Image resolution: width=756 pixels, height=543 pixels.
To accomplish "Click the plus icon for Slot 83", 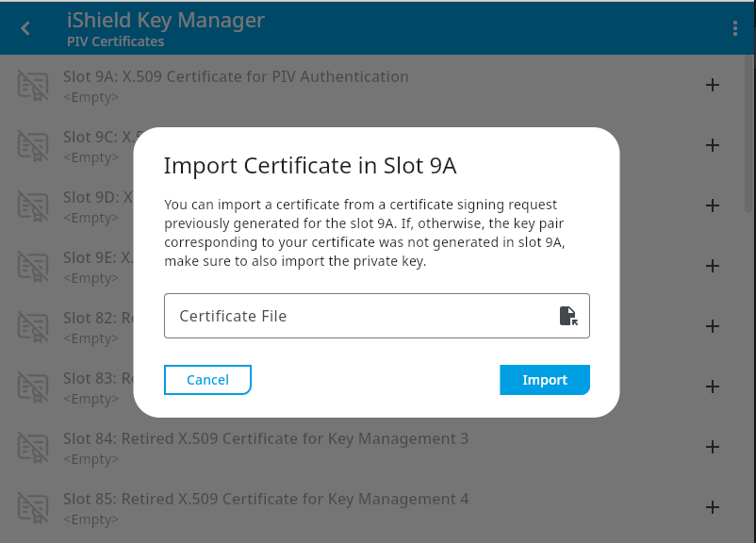I will pos(713,387).
